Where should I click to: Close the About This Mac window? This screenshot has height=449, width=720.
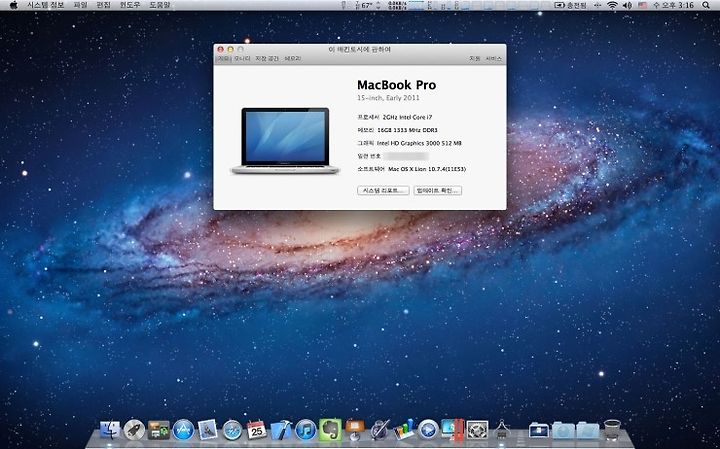220,49
